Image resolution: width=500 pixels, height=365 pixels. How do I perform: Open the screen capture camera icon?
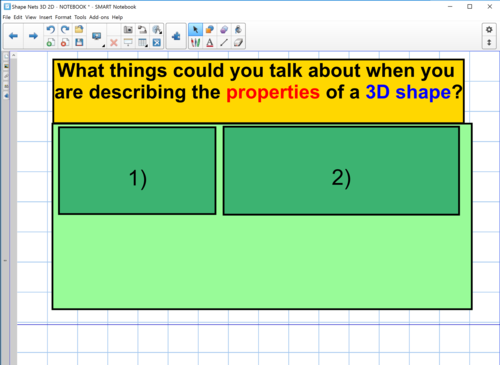(x=128, y=30)
